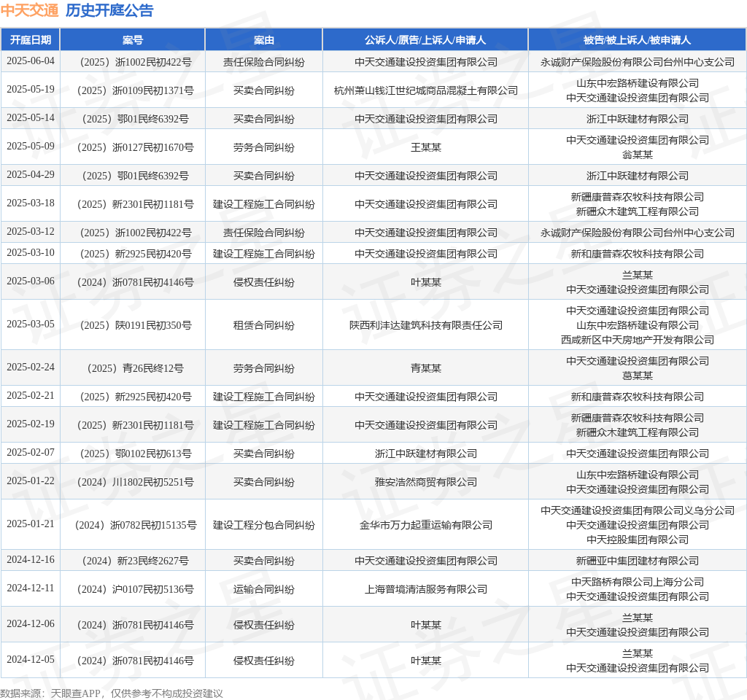Click the 租赁合同纠纷 case cause
This screenshot has height=700, width=747.
pyautogui.click(x=264, y=325)
